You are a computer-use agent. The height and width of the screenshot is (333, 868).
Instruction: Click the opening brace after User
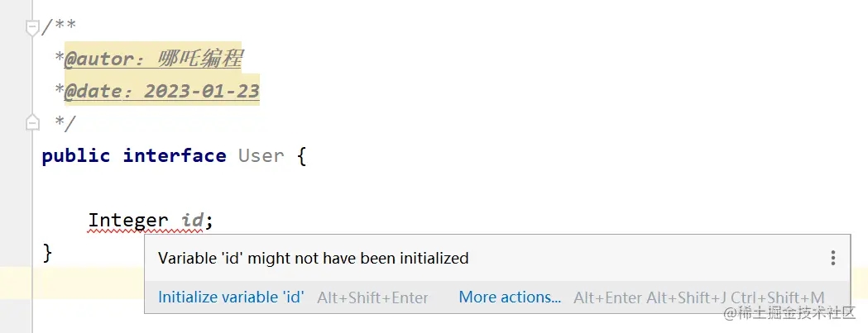pyautogui.click(x=301, y=156)
